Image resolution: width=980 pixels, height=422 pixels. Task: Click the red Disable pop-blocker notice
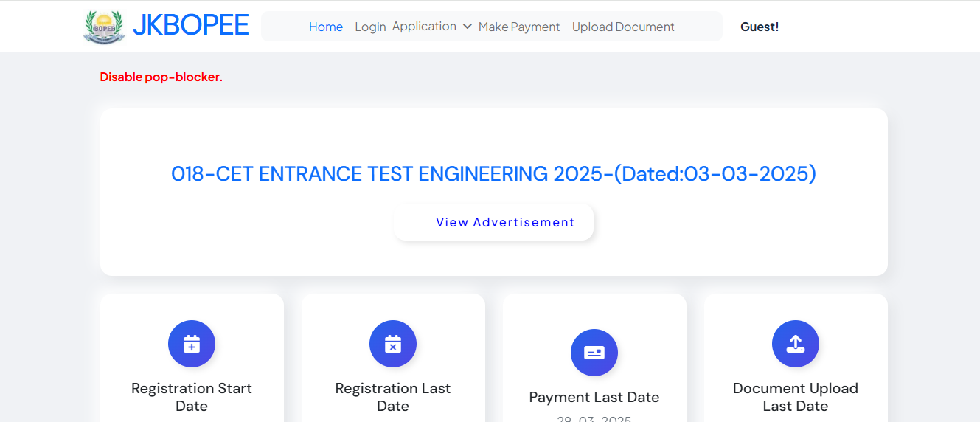point(161,77)
